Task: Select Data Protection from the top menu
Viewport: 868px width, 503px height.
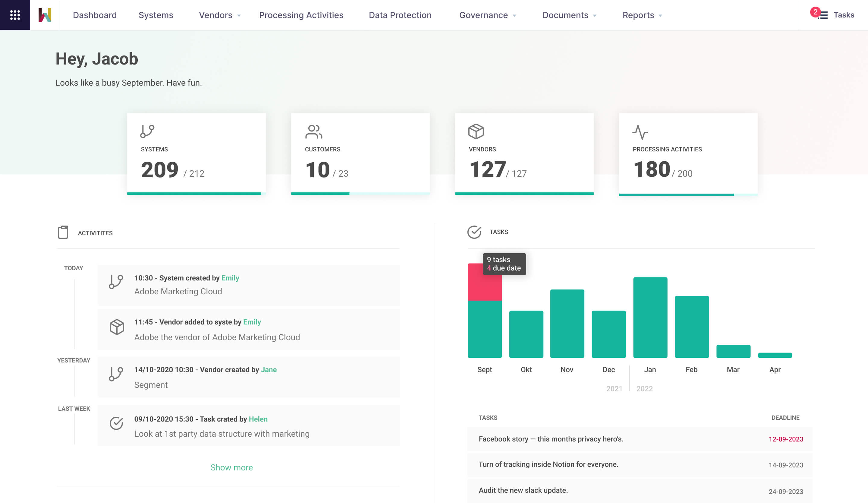Action: pos(400,15)
